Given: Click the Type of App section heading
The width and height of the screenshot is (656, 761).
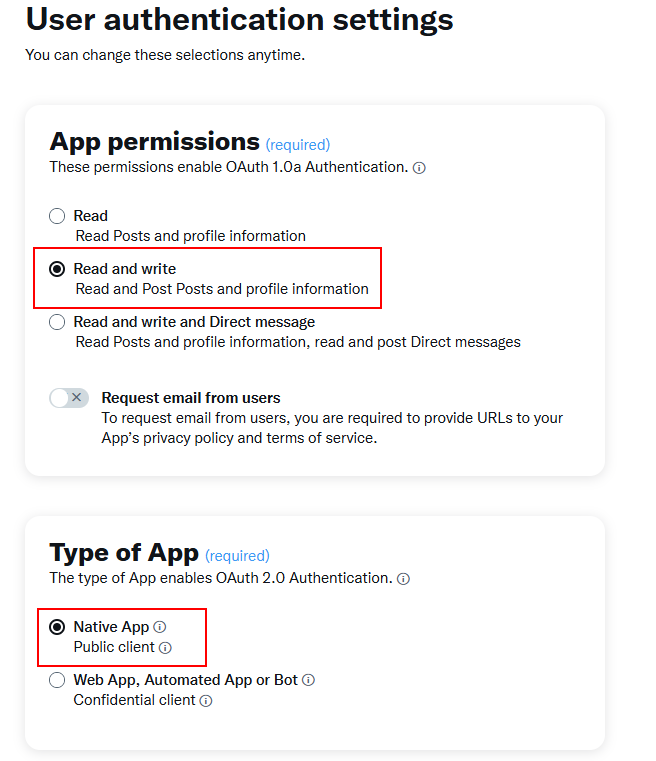Looking at the screenshot, I should point(124,553).
